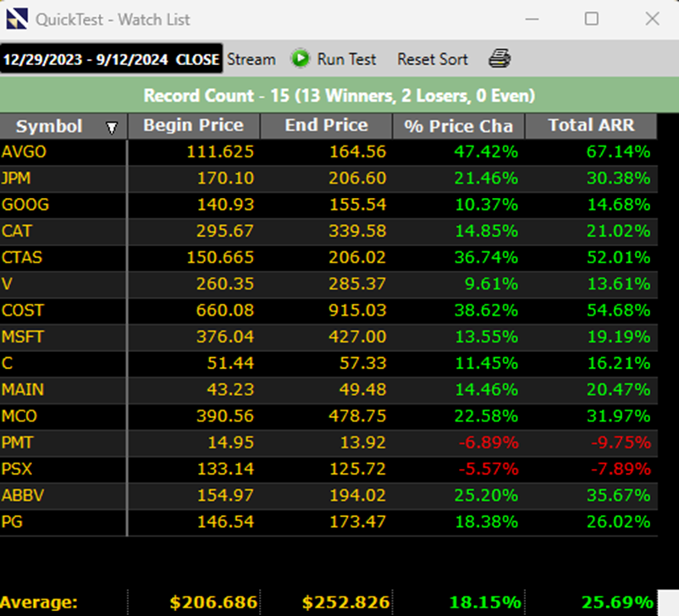
Task: Sort by the Total ARR column header
Action: click(590, 126)
